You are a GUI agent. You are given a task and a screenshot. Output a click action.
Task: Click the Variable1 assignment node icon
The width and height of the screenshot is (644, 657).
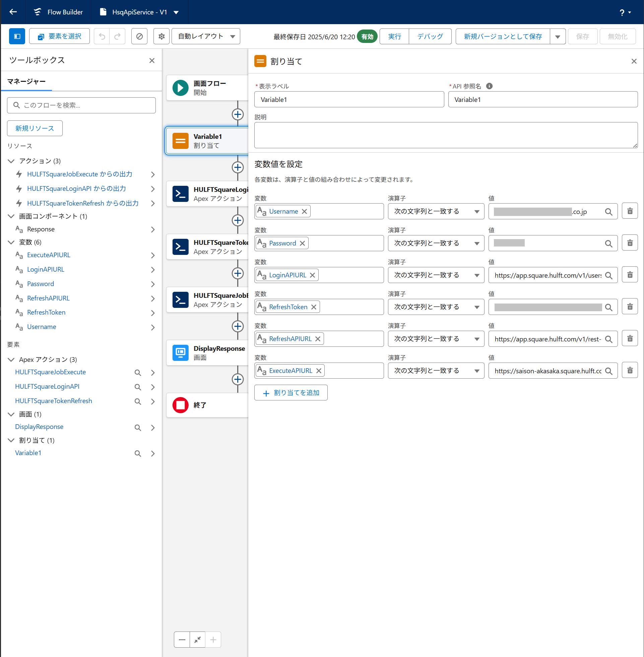180,141
